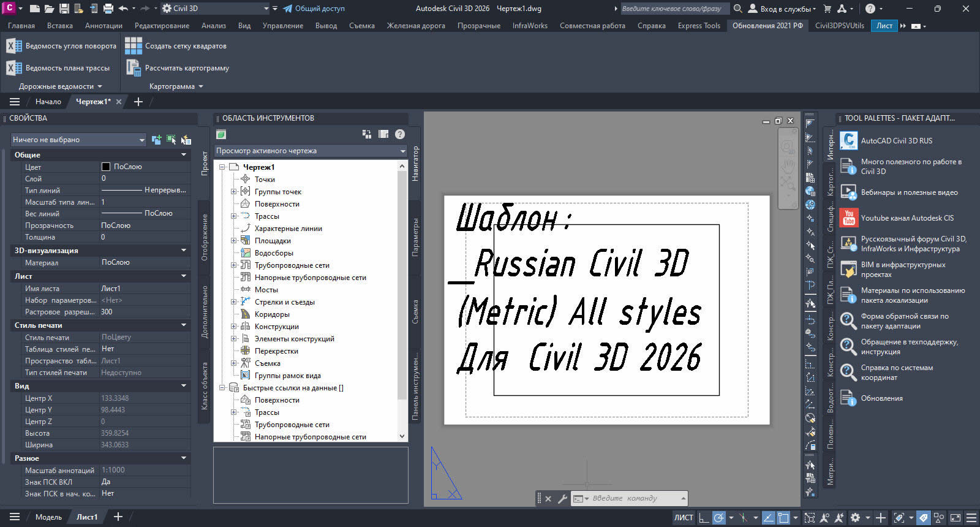The image size is (980, 527).
Task: Open the Параметры tab of Toolspace
Action: pos(415,238)
